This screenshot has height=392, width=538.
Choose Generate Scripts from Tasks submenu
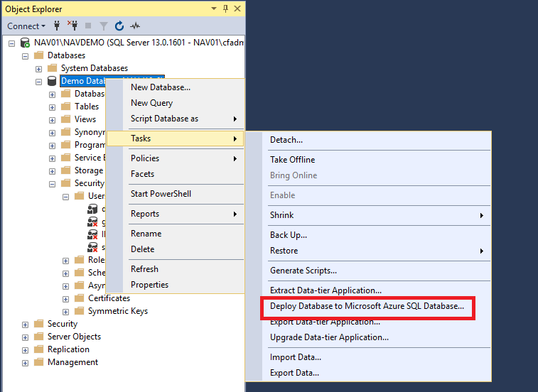coord(303,271)
